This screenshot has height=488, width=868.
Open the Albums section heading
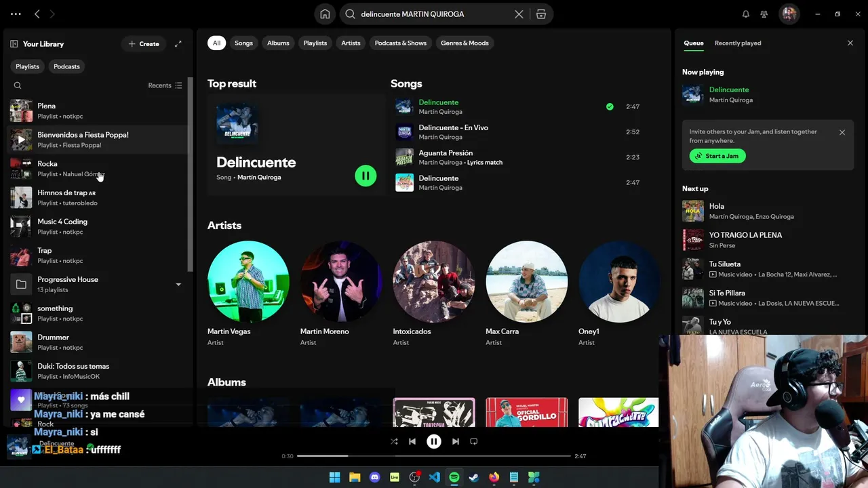(226, 382)
